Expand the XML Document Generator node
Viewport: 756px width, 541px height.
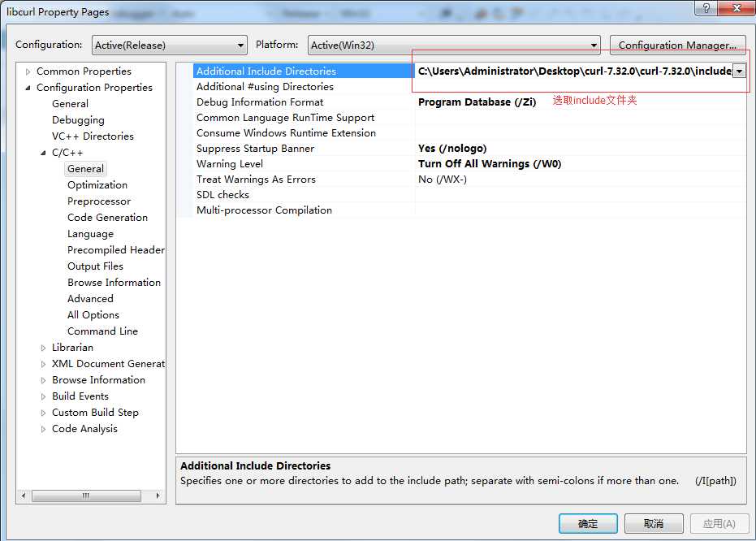43,364
